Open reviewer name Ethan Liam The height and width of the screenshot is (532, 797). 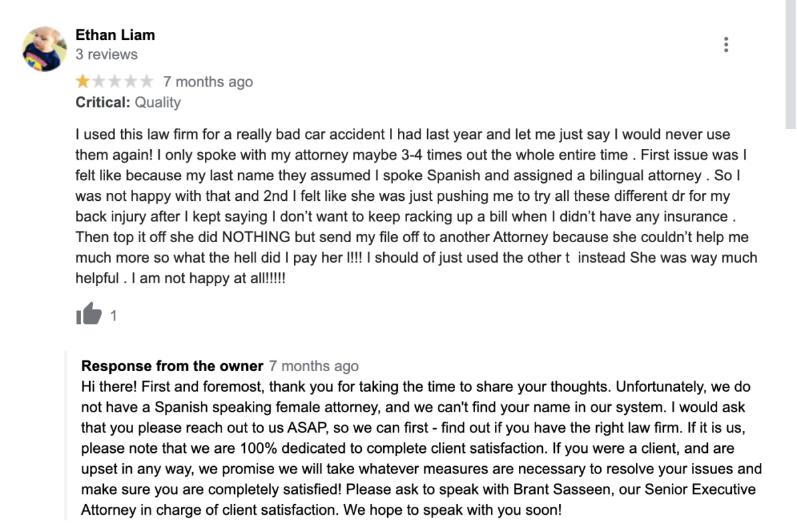coord(115,35)
